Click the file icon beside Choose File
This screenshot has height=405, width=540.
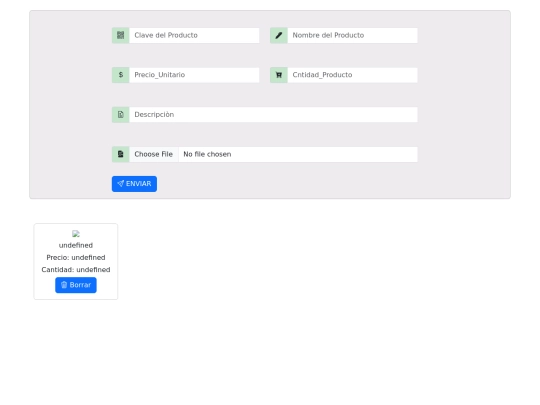(121, 154)
